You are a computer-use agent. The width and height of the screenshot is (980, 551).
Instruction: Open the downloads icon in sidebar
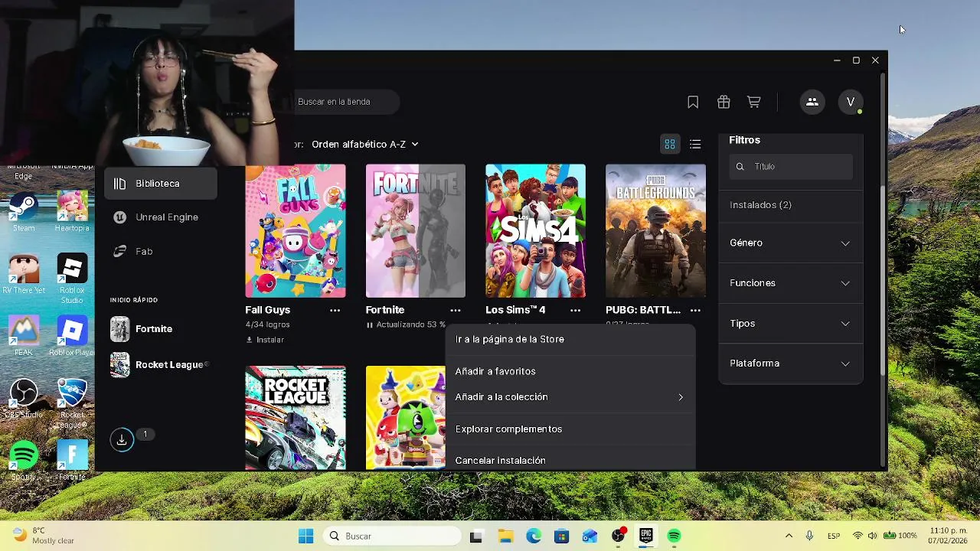point(122,439)
